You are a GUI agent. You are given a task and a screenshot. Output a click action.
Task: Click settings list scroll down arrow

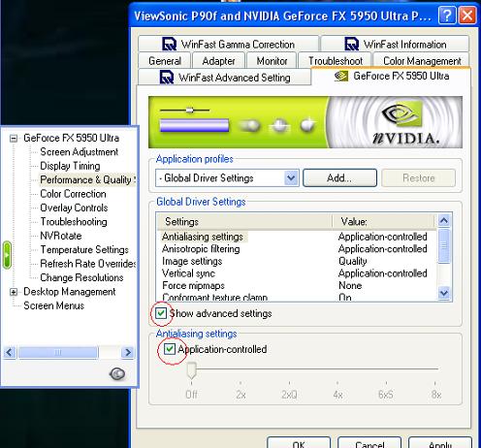[444, 293]
